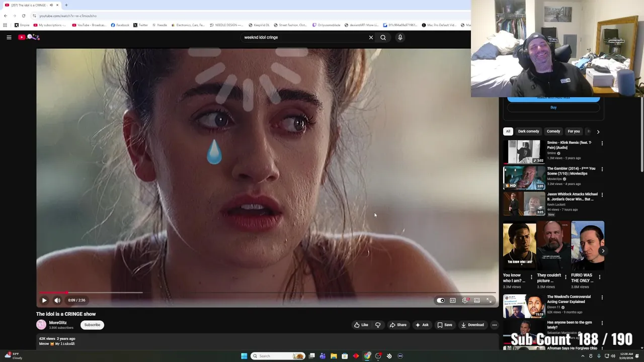Show more shorts with the next arrow
Image resolution: width=644 pixels, height=362 pixels.
point(603,250)
